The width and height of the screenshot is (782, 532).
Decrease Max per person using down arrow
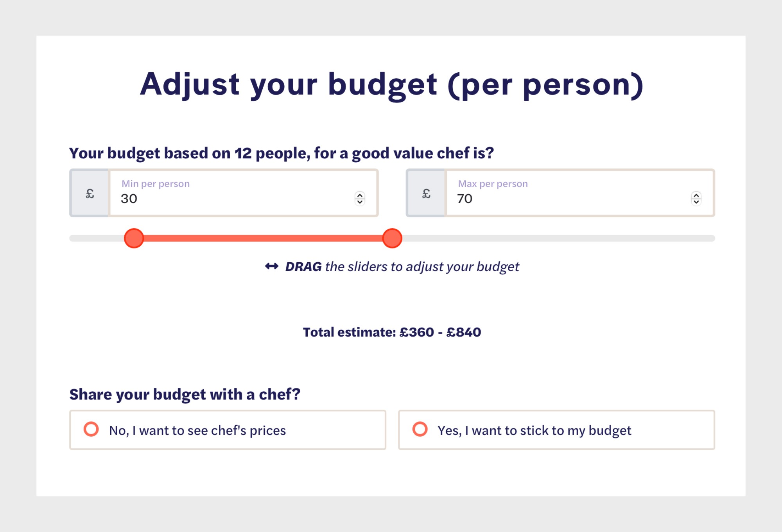pos(696,202)
